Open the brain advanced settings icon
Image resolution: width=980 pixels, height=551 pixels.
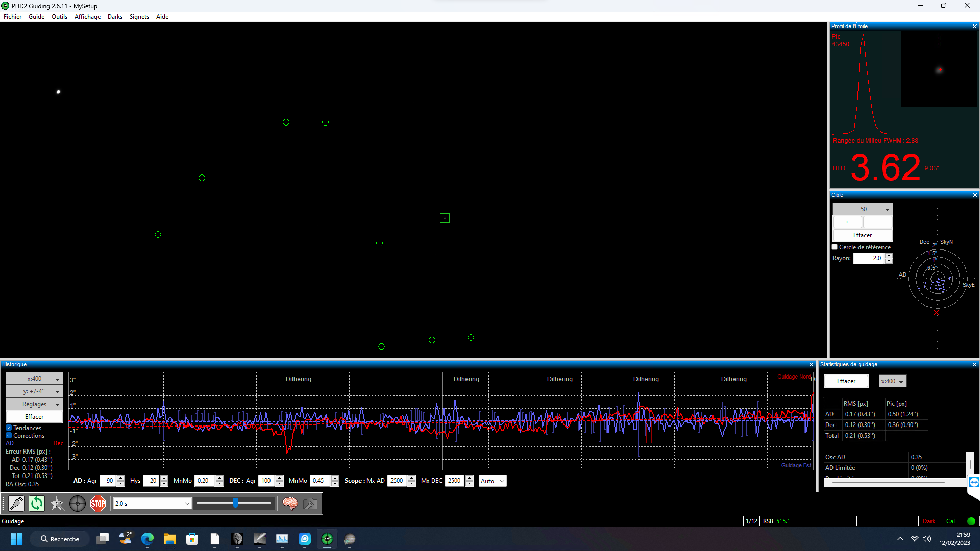point(290,504)
